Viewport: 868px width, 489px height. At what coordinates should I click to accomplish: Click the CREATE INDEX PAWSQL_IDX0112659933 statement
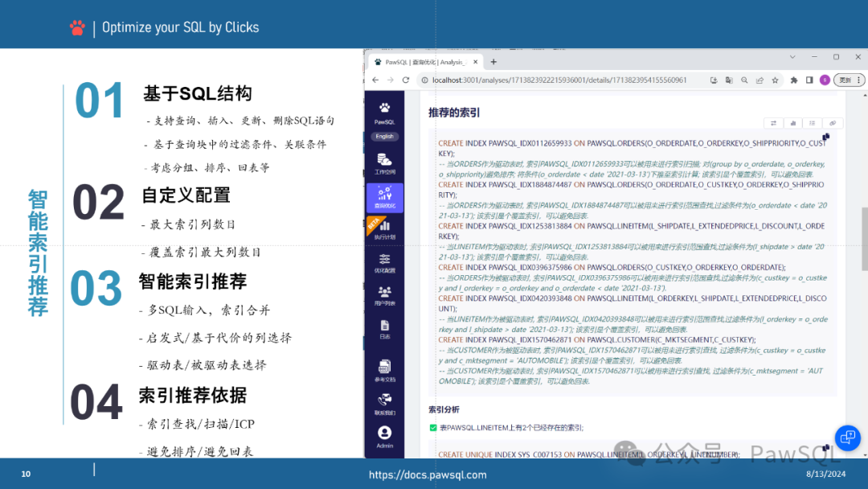point(632,148)
